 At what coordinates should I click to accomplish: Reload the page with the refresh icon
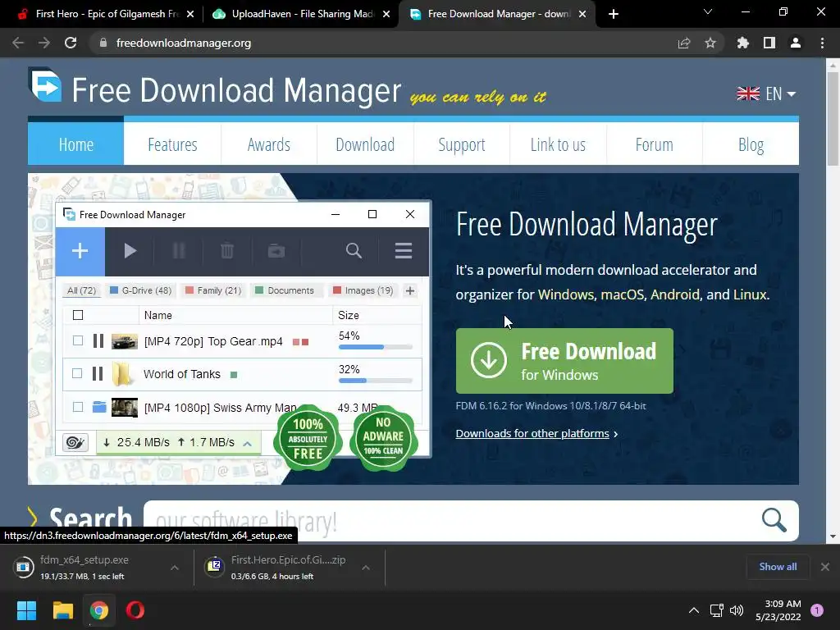click(71, 43)
